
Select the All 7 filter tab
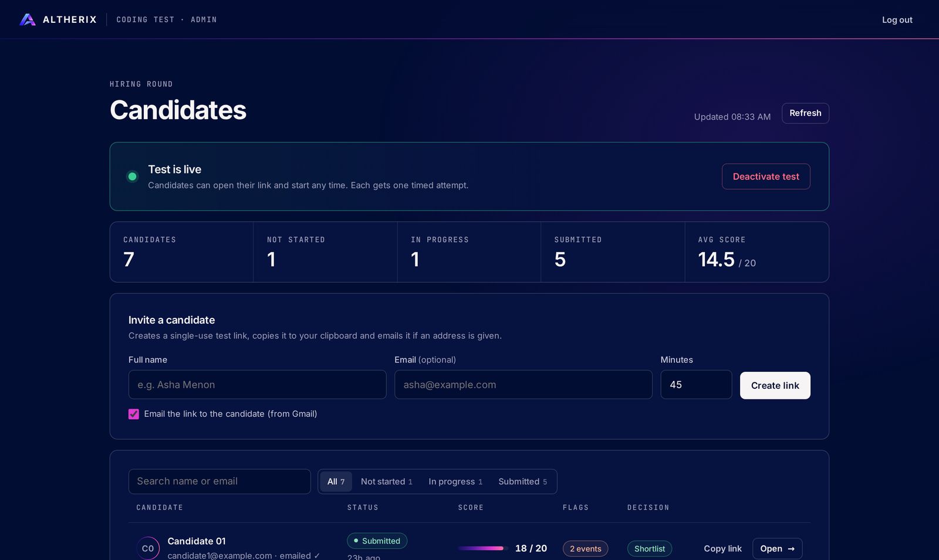pos(336,481)
